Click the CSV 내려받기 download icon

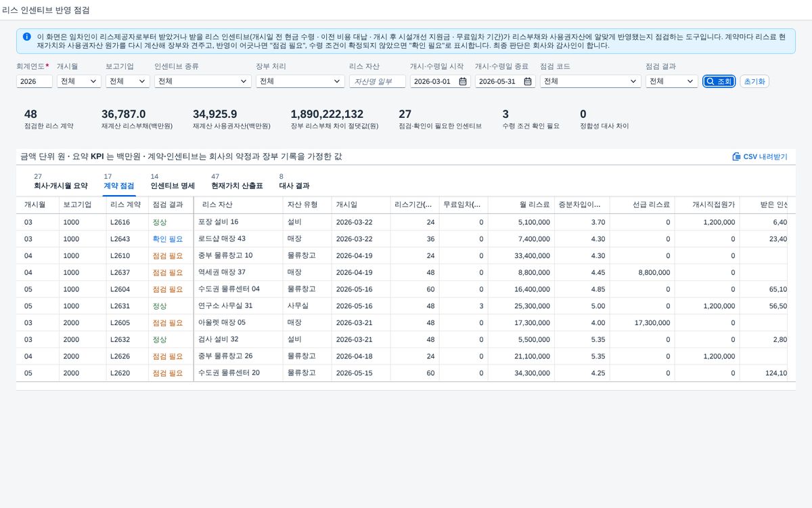pyautogui.click(x=736, y=156)
